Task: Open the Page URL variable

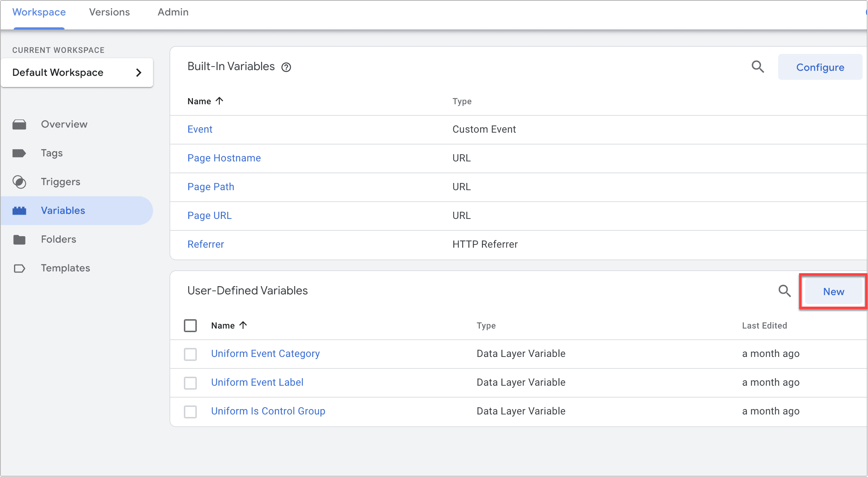Action: [x=210, y=216]
